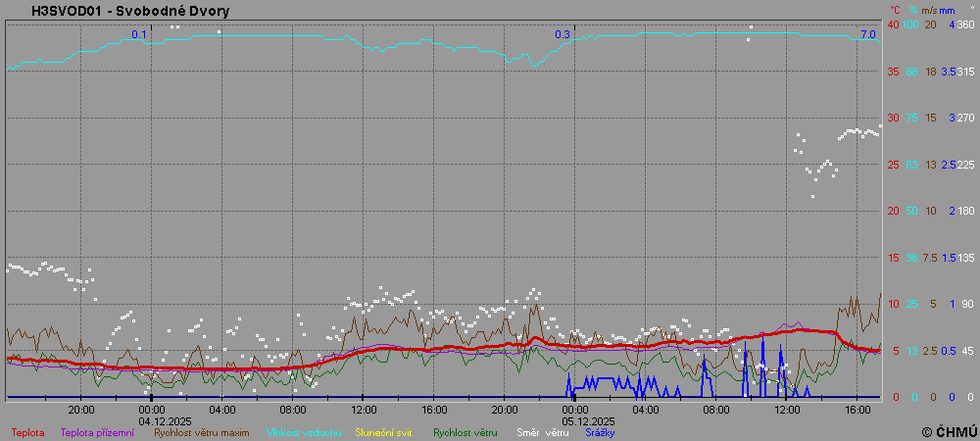Click the Teplota legend label

(27, 431)
